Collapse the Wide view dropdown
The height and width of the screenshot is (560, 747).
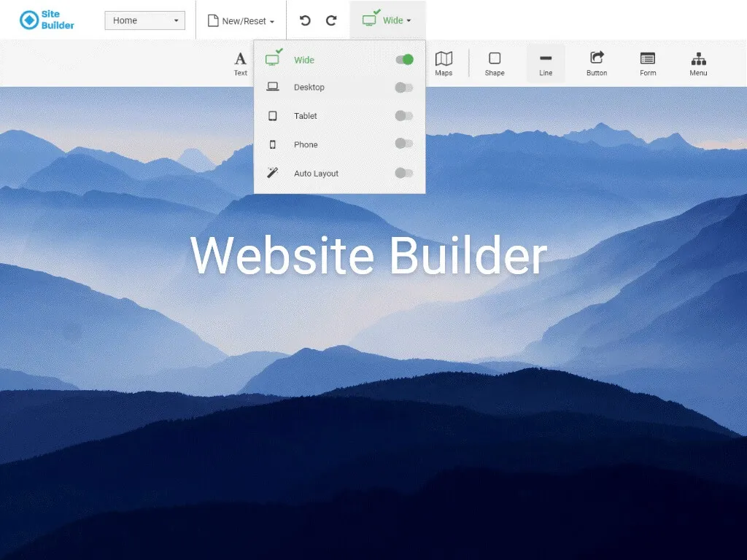point(387,20)
